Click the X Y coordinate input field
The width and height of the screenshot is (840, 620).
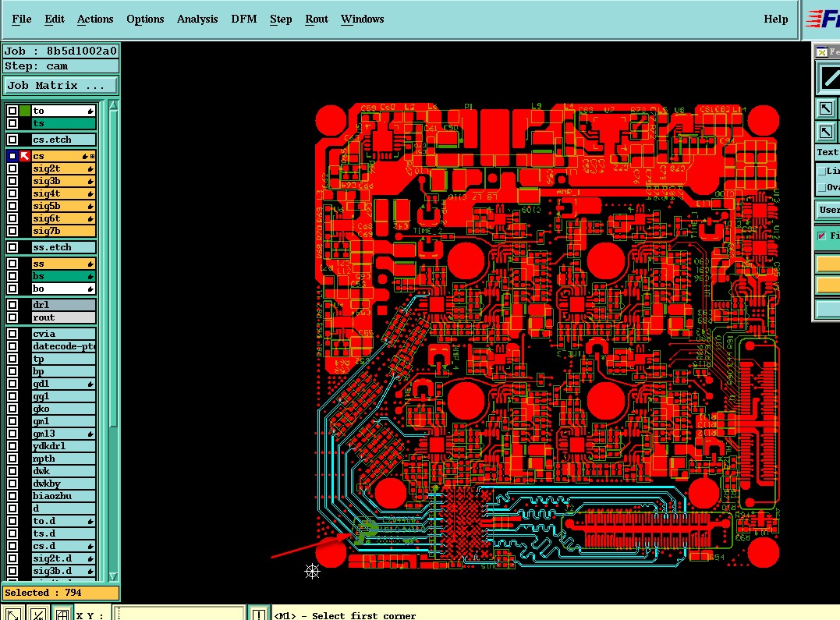[x=179, y=614]
